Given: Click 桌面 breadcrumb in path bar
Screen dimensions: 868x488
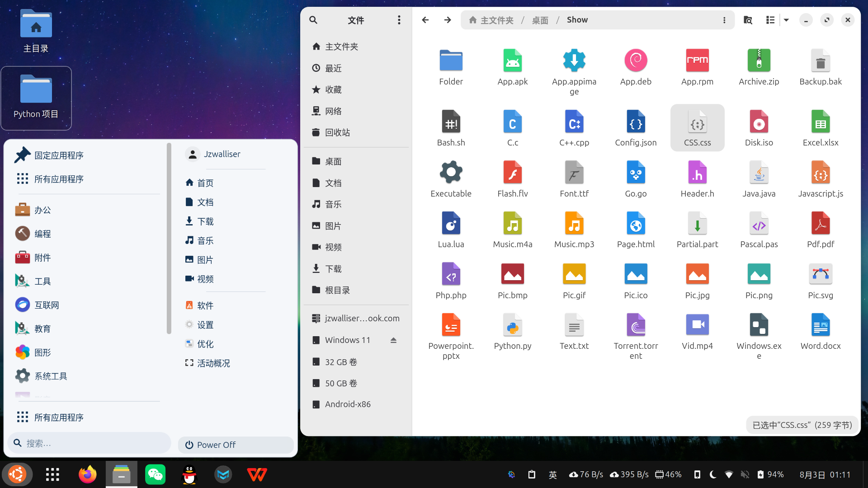Looking at the screenshot, I should [x=540, y=20].
